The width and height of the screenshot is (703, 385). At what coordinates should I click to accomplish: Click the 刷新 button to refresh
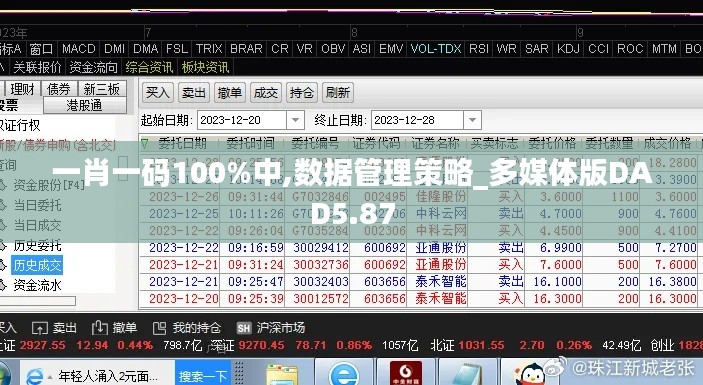tap(338, 93)
